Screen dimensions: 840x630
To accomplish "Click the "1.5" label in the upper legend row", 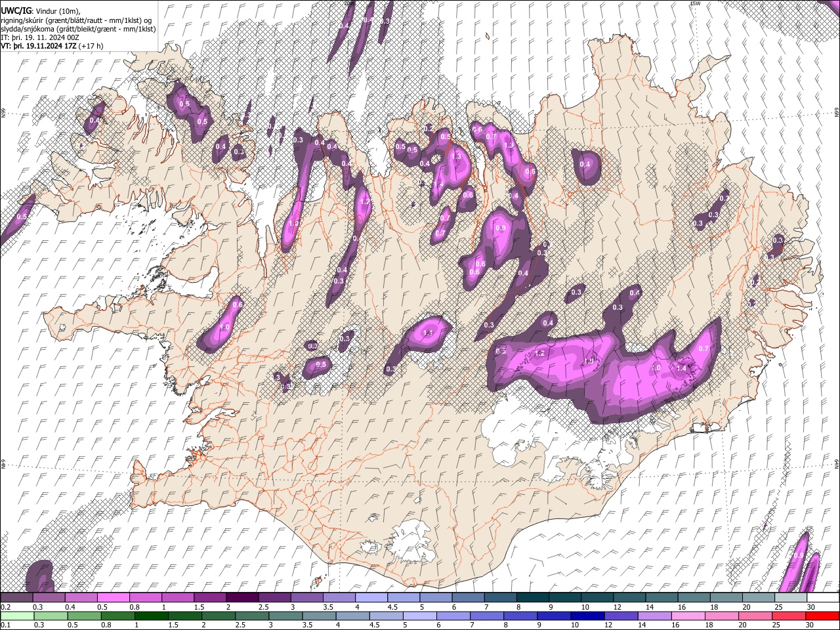I will click(x=199, y=607).
